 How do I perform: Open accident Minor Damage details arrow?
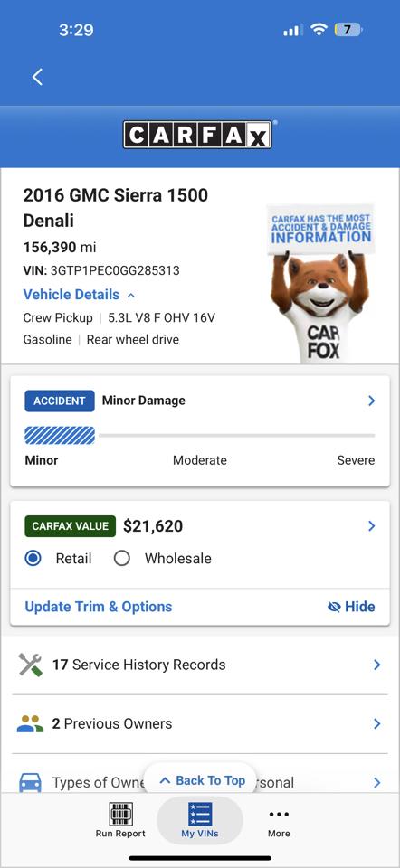(372, 401)
